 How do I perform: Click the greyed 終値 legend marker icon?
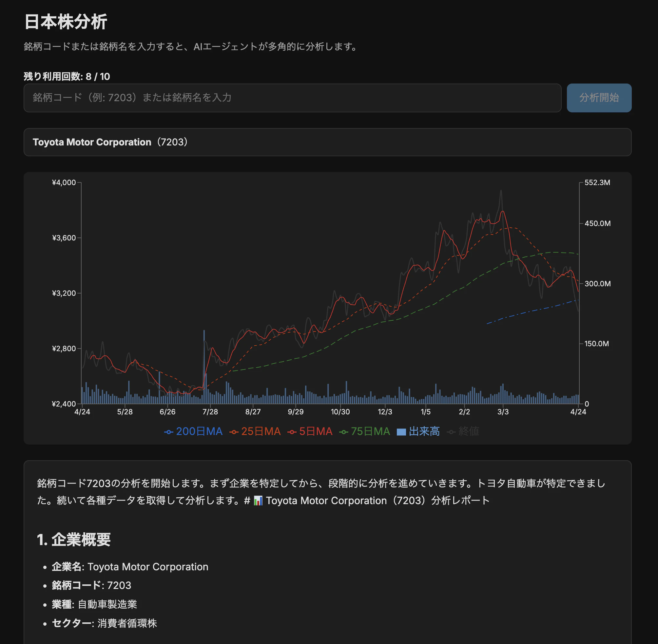[451, 432]
